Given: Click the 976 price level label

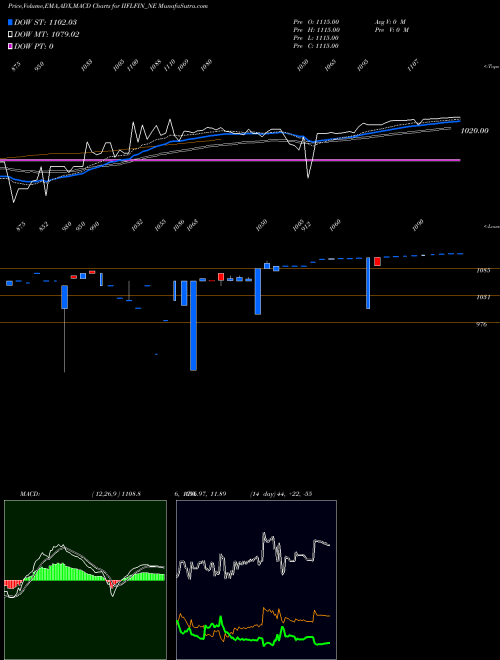Looking at the screenshot, I should coord(481,325).
